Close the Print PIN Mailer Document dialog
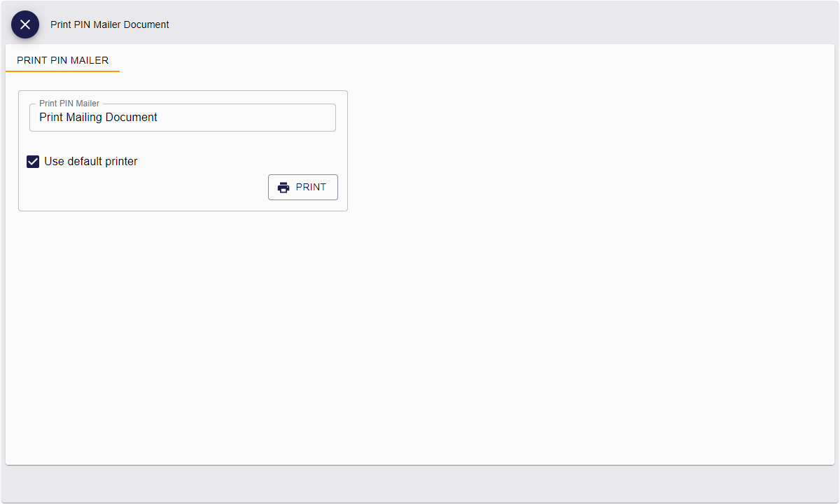840x504 pixels. pyautogui.click(x=25, y=24)
